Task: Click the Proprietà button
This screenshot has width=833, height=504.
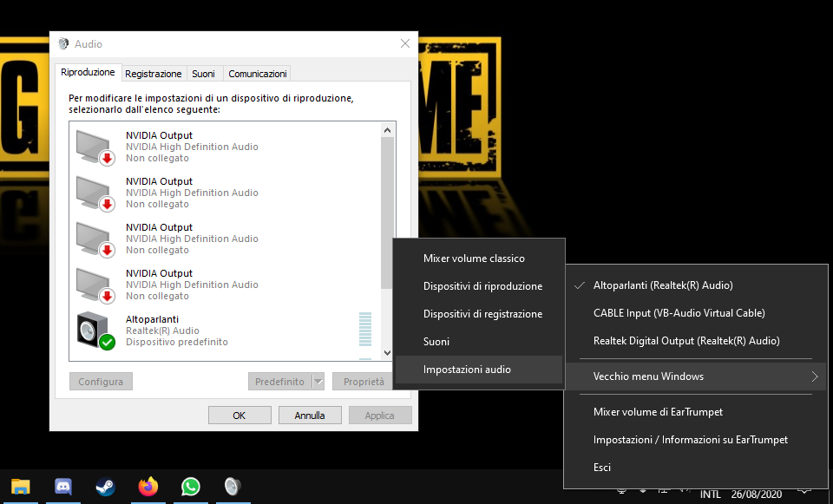Action: 364,382
